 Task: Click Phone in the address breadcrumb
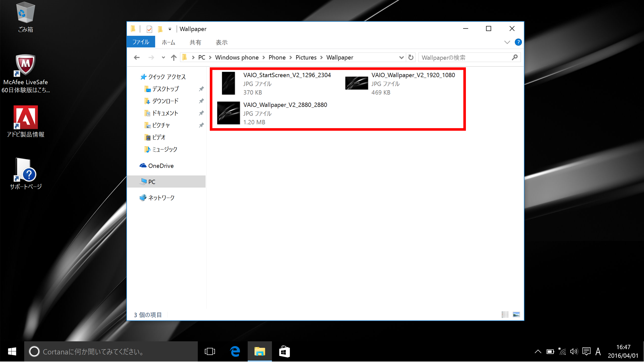tap(277, 58)
